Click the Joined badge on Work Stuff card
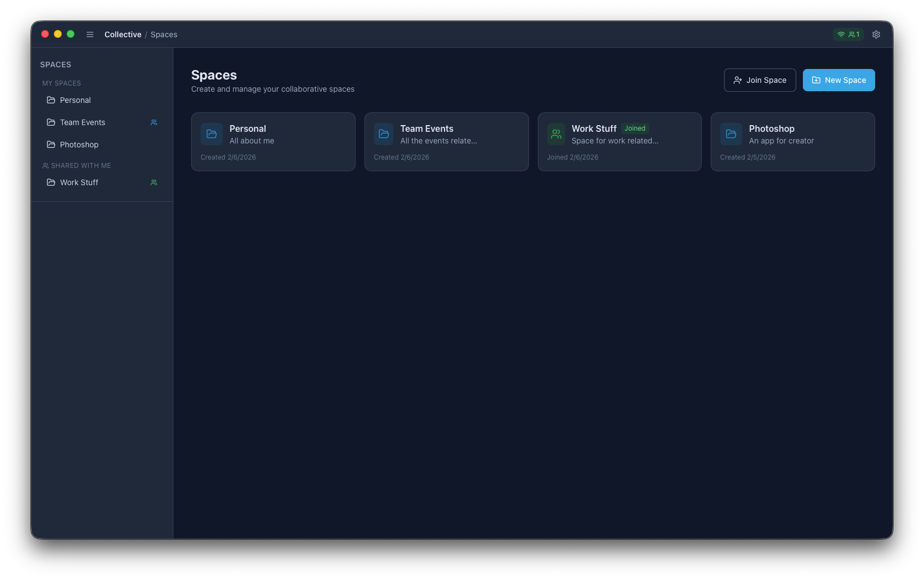This screenshot has width=924, height=580. [635, 128]
